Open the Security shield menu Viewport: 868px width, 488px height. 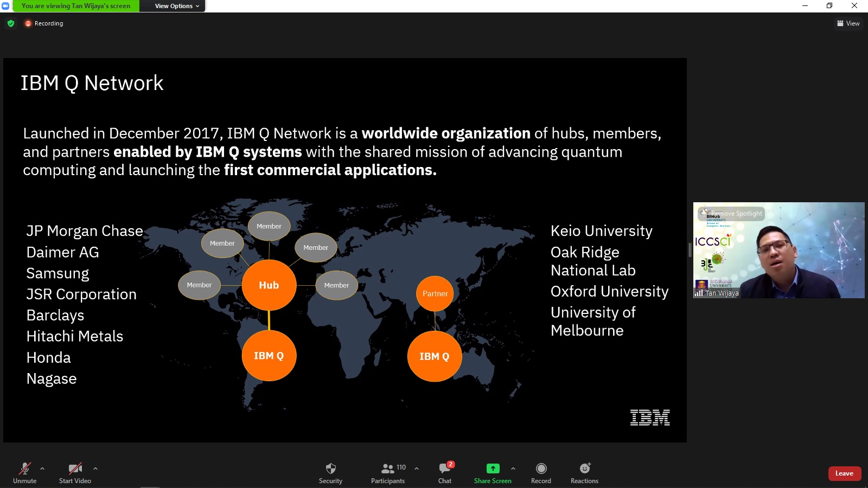(330, 473)
